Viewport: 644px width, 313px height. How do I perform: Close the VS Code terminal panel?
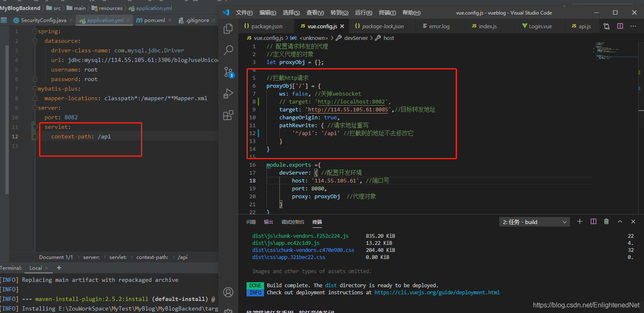[x=633, y=222]
